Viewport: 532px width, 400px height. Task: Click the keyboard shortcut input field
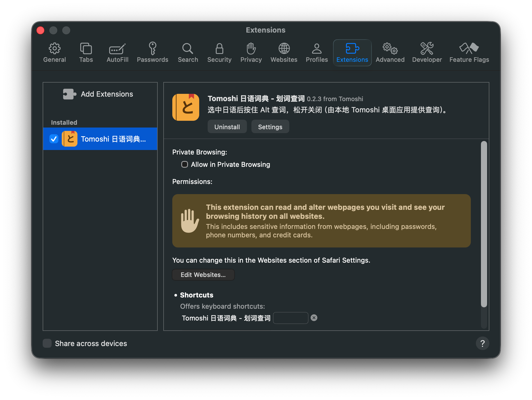pyautogui.click(x=290, y=318)
